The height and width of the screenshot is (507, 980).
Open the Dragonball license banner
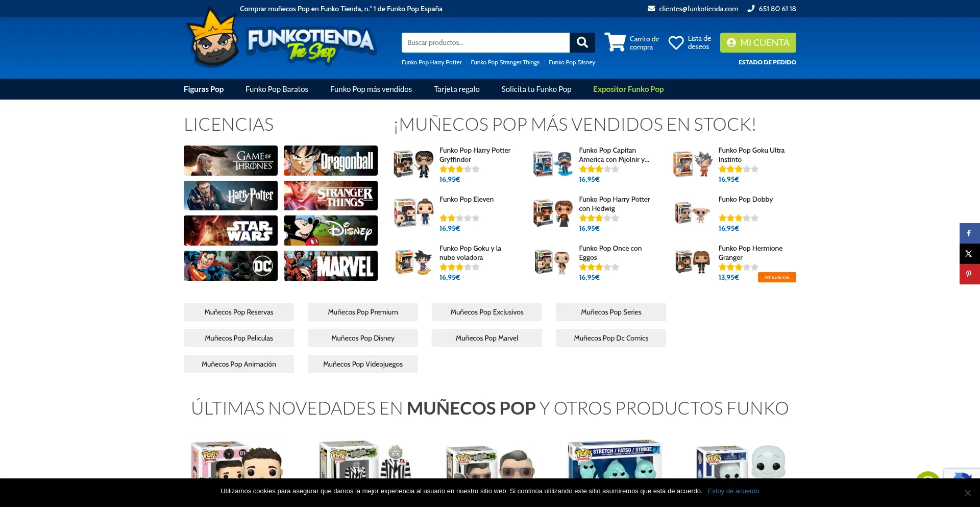coord(331,160)
